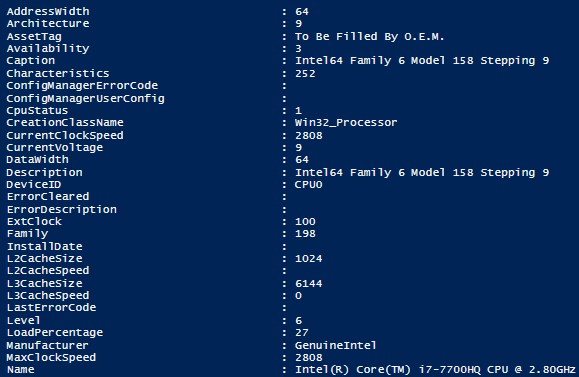
Task: Click the InstallDate property label
Action: tap(45, 246)
